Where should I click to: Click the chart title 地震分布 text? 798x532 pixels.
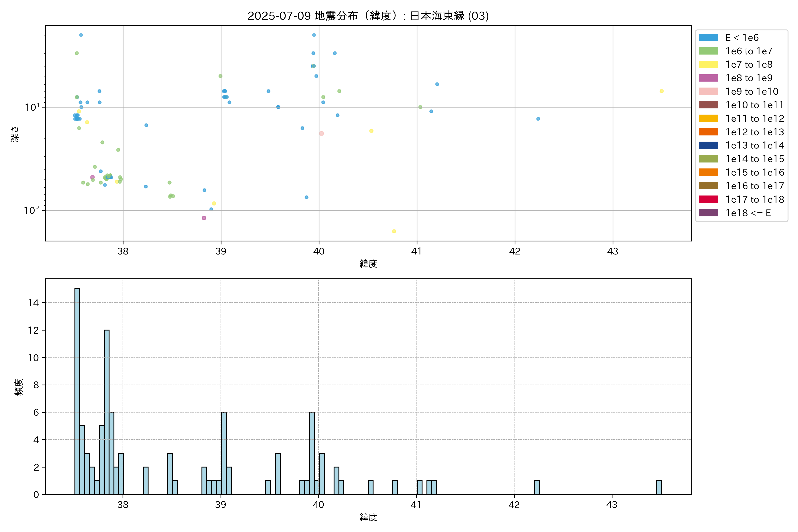(x=336, y=16)
